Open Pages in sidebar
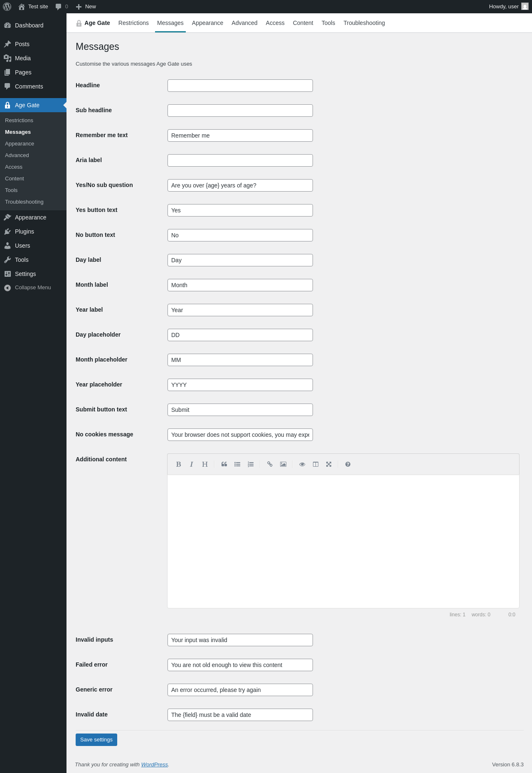 [x=33, y=72]
